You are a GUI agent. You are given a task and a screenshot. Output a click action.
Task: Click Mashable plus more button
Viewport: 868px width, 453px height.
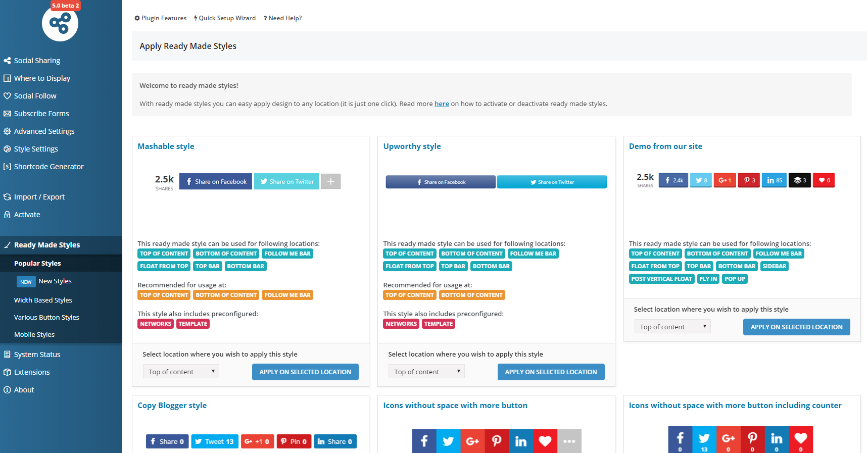coord(331,181)
